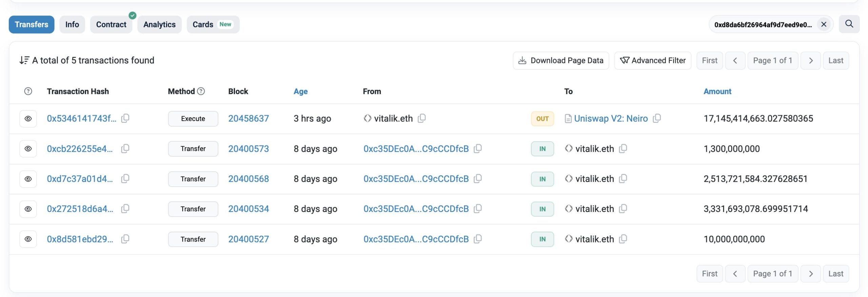Click sort icon beside total transactions
868x297 pixels.
(x=24, y=60)
